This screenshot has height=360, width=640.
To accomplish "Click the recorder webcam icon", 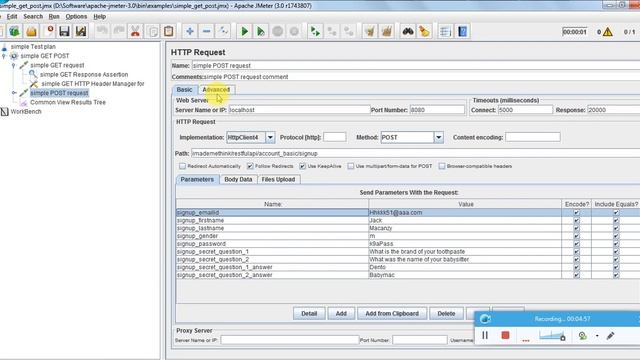I will [x=582, y=336].
